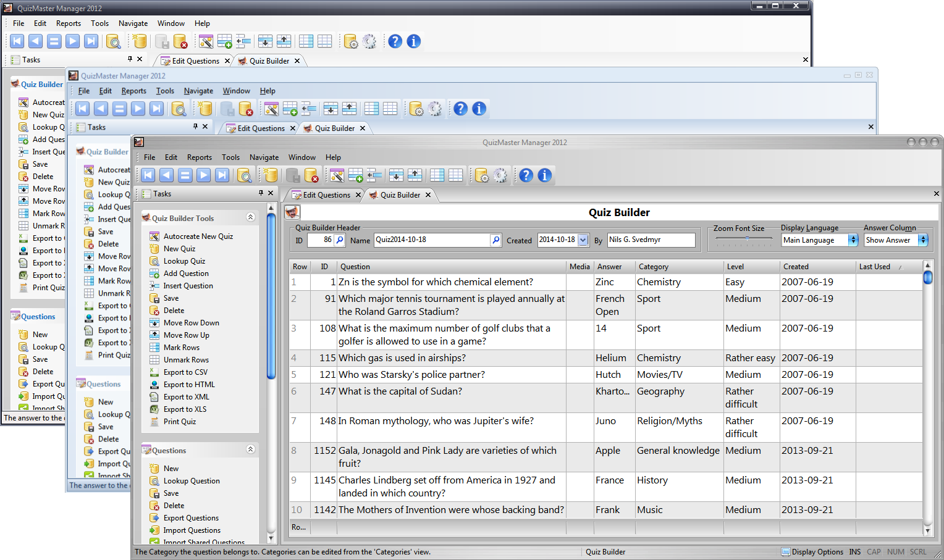Viewport: 944px width, 560px height.
Task: Click the blue info icon in front window
Action: pyautogui.click(x=545, y=175)
